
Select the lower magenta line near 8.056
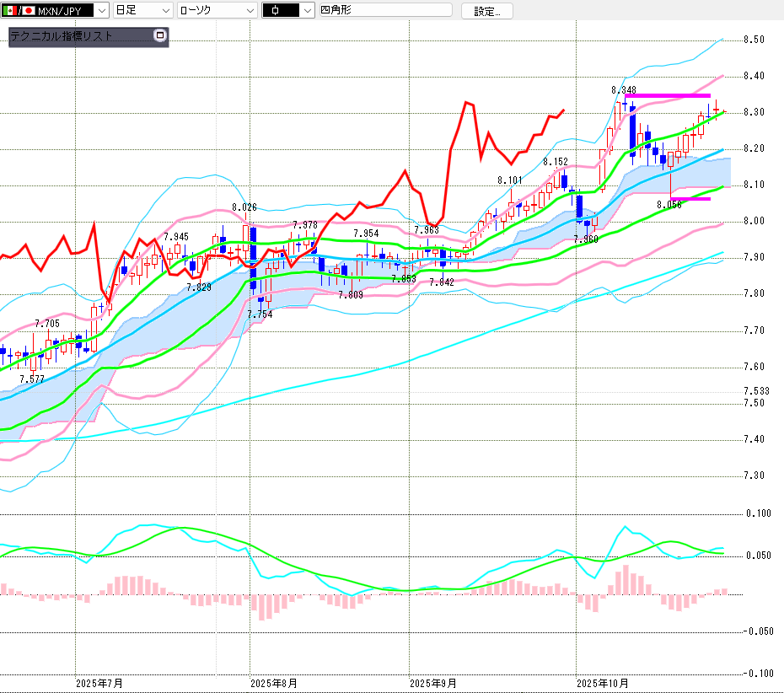690,199
